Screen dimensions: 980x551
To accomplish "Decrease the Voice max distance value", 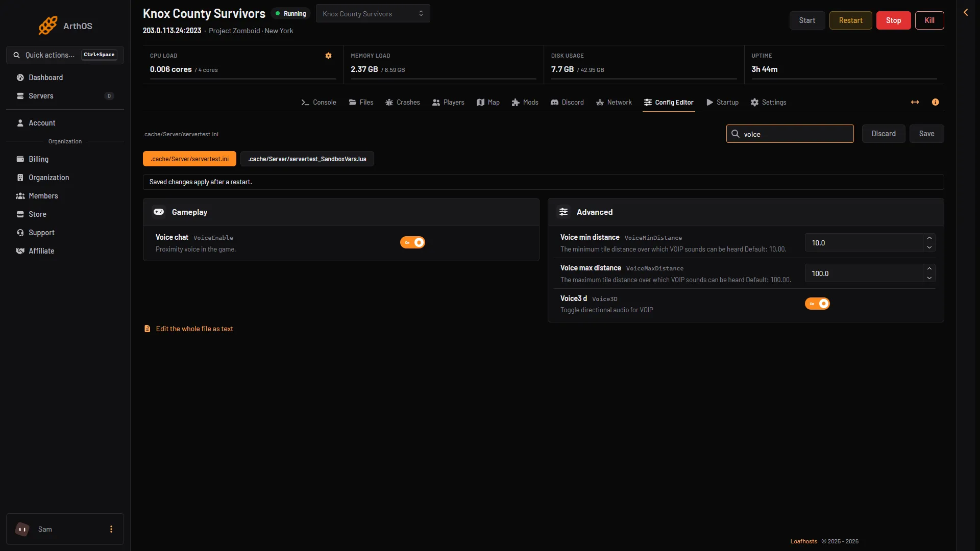I will (x=929, y=278).
